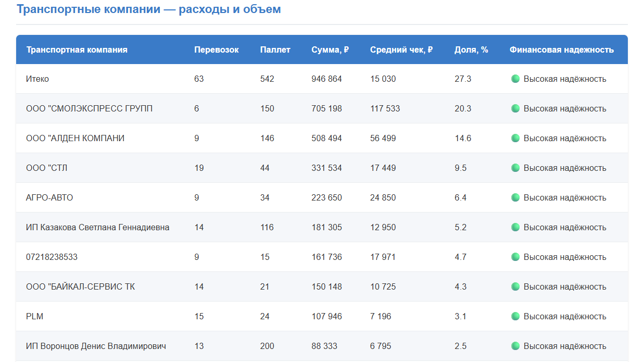Select the company name ООО "СТЛ
This screenshot has width=644, height=362.
[47, 168]
